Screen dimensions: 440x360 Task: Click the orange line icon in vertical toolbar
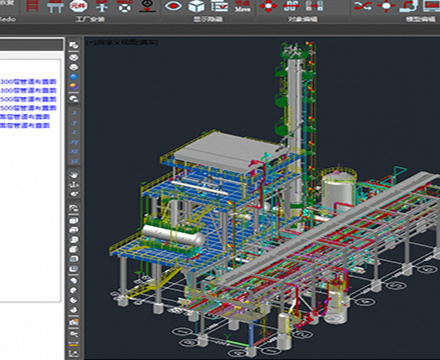tap(74, 344)
